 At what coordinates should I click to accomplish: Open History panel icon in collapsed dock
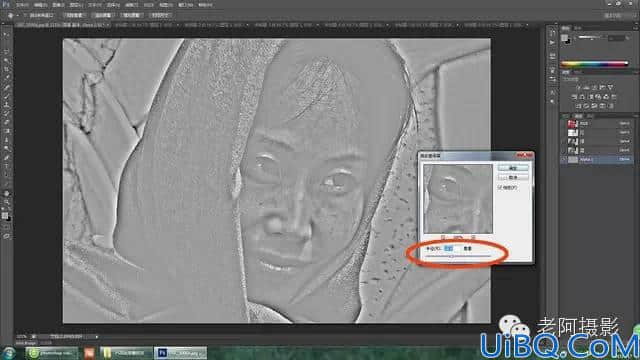point(552,33)
